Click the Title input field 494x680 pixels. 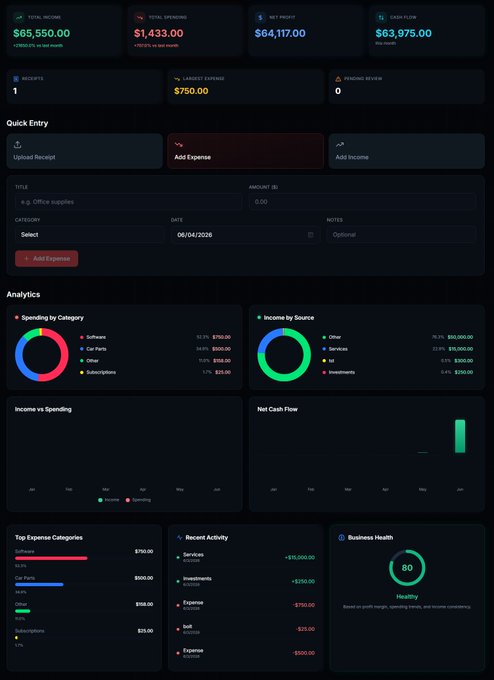tap(128, 202)
